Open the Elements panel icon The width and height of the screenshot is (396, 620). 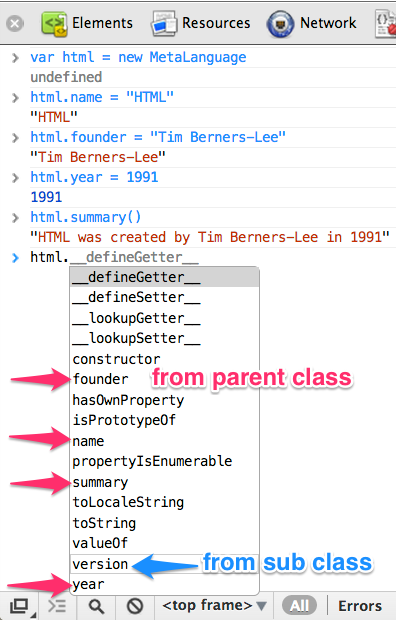pos(54,24)
